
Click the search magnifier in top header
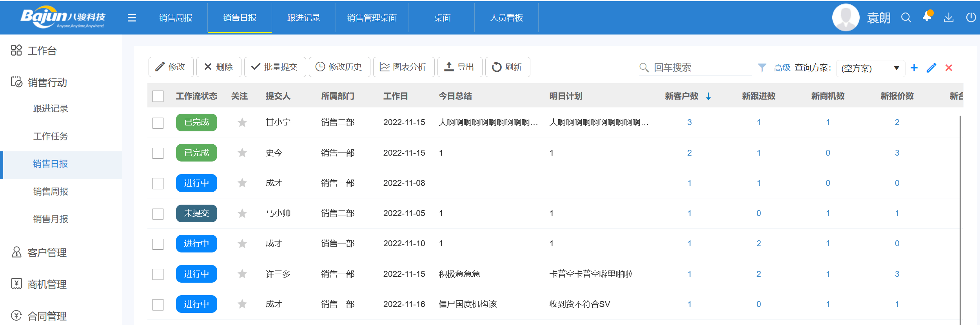point(906,18)
